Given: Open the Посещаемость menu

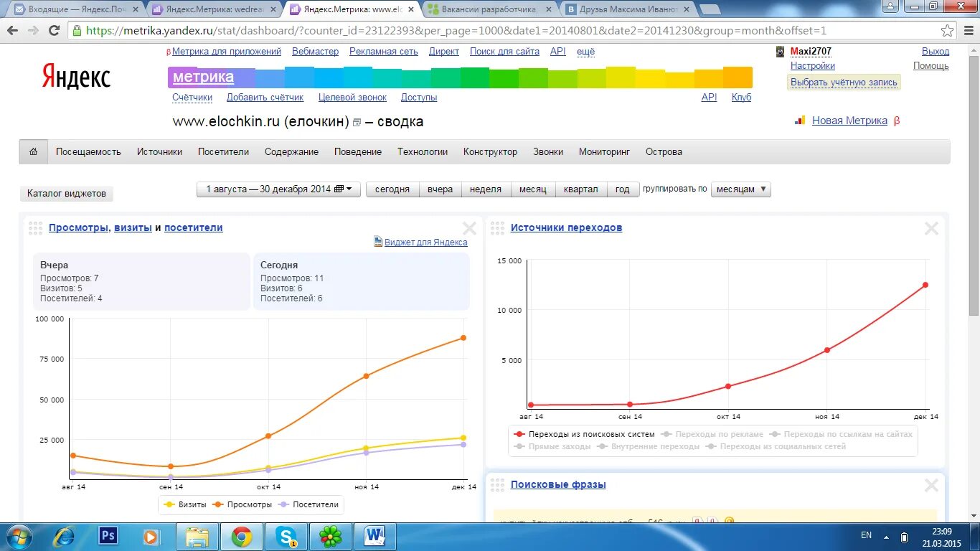Looking at the screenshot, I should [88, 152].
